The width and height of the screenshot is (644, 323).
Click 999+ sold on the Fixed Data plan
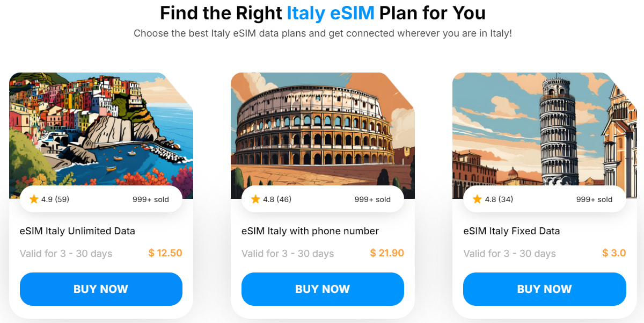point(595,198)
